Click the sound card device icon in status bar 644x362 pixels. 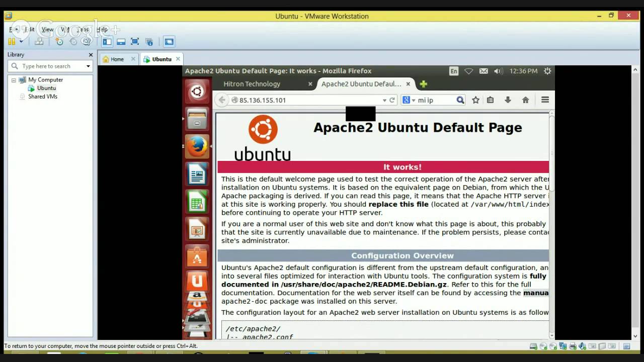click(582, 346)
